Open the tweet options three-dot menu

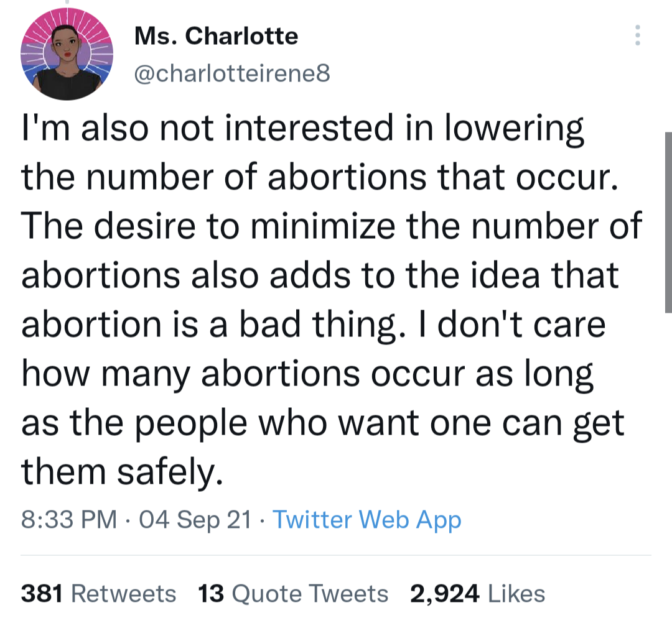[x=637, y=35]
